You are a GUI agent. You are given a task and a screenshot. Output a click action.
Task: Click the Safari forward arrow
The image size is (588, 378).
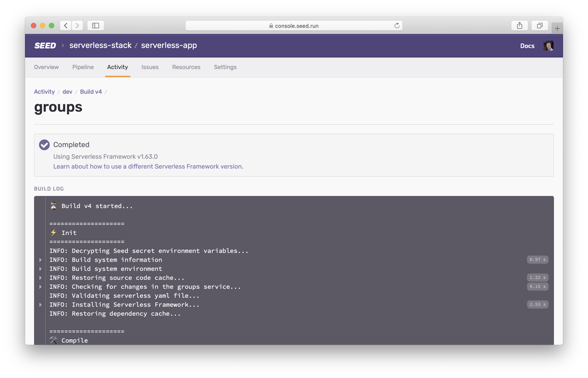[x=77, y=26]
